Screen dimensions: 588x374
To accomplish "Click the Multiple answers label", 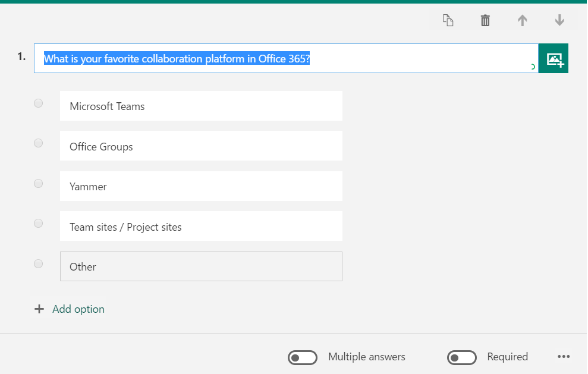I will 367,357.
